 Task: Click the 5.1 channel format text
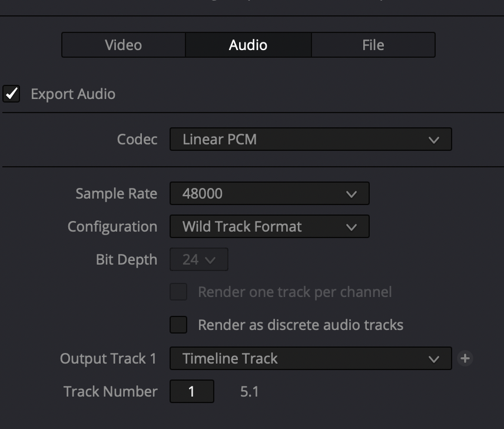click(250, 391)
